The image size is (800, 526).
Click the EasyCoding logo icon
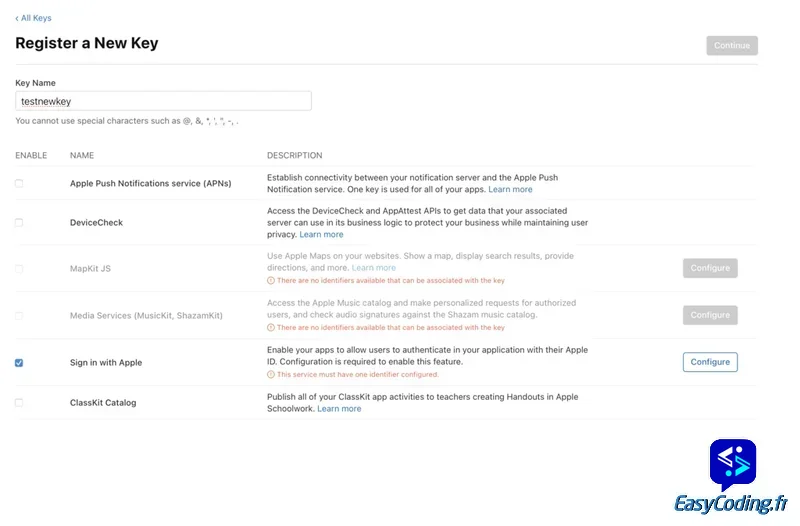click(x=733, y=464)
